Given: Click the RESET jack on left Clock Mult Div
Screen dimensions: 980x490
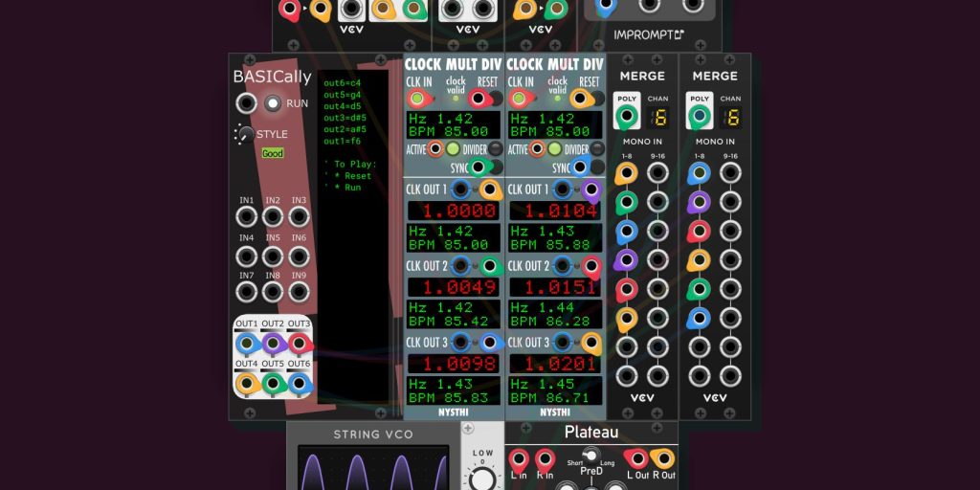Looking at the screenshot, I should tap(479, 99).
